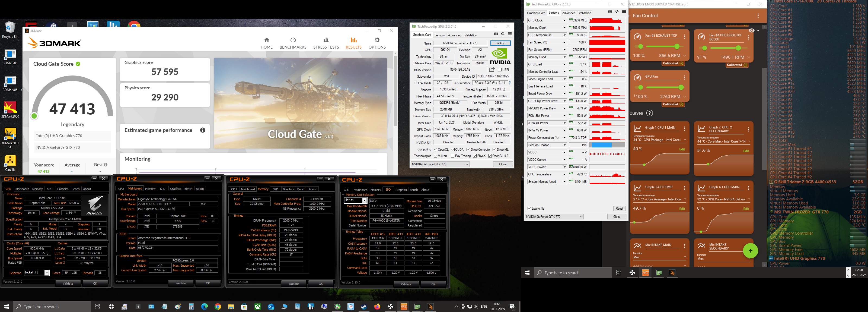The image size is (868, 312).
Task: Open 3DMark HOME page
Action: coord(266,43)
